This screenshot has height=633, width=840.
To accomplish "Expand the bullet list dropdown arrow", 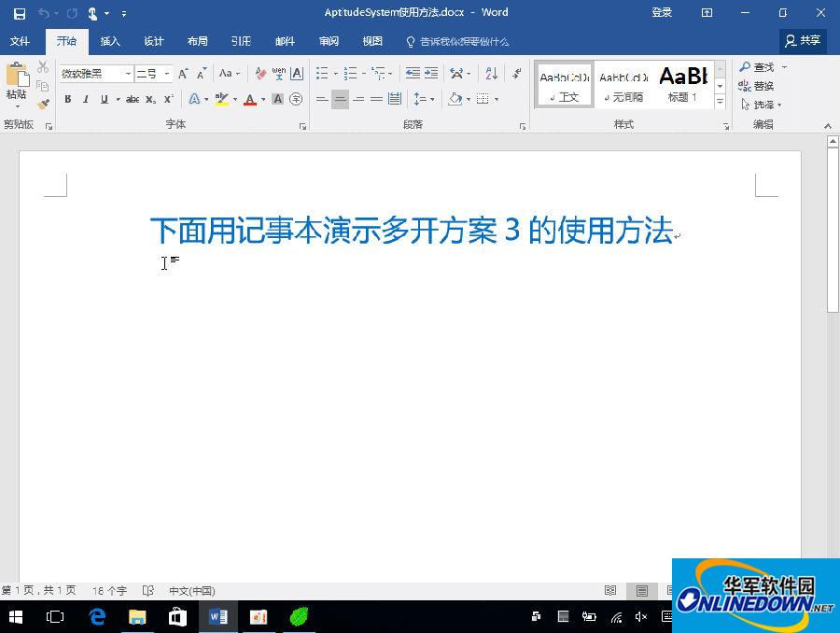I will [335, 74].
